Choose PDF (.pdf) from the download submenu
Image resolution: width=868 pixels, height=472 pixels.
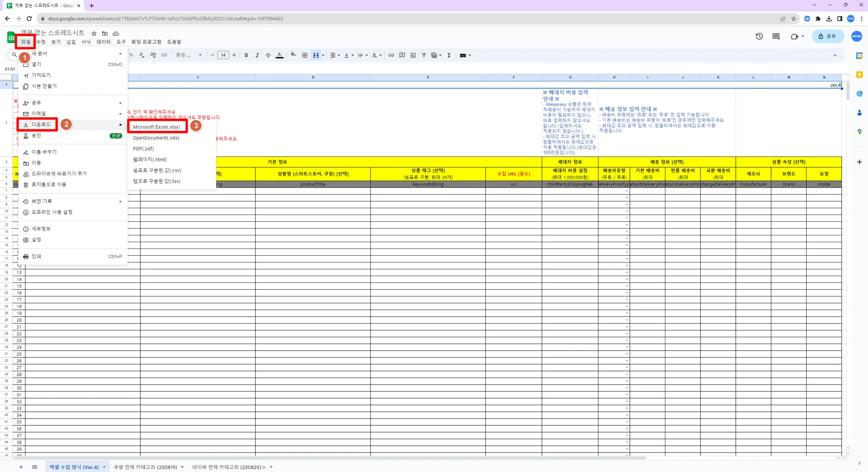click(143, 148)
